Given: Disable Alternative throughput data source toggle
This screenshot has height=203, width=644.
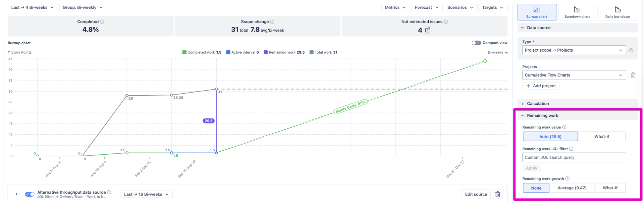Looking at the screenshot, I should click(x=30, y=194).
